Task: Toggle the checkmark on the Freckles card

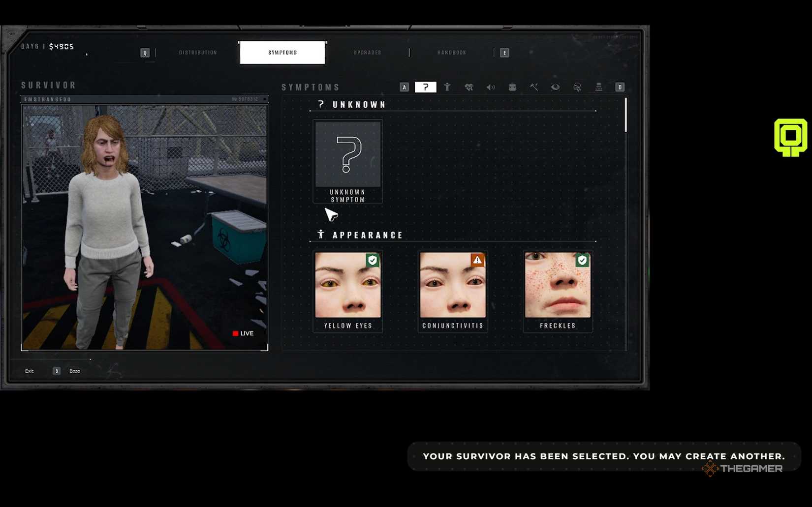Action: click(582, 261)
